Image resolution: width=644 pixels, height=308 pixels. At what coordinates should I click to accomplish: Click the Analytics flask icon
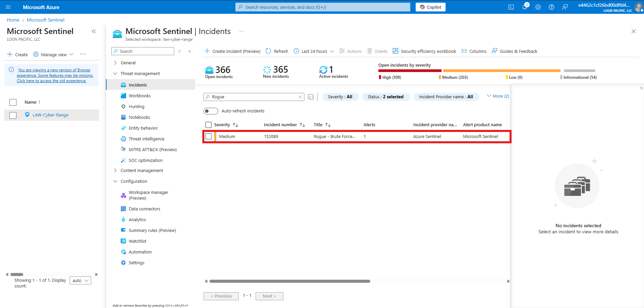pos(123,219)
